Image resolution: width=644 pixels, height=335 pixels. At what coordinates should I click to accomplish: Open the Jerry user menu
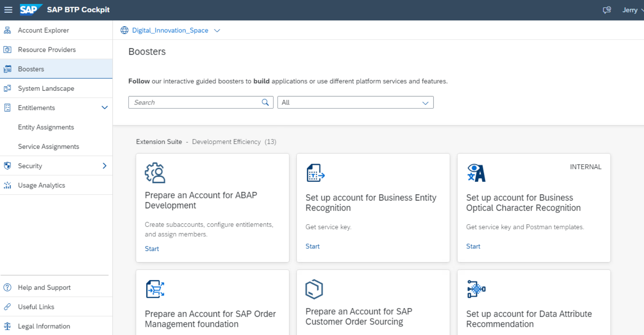click(633, 10)
